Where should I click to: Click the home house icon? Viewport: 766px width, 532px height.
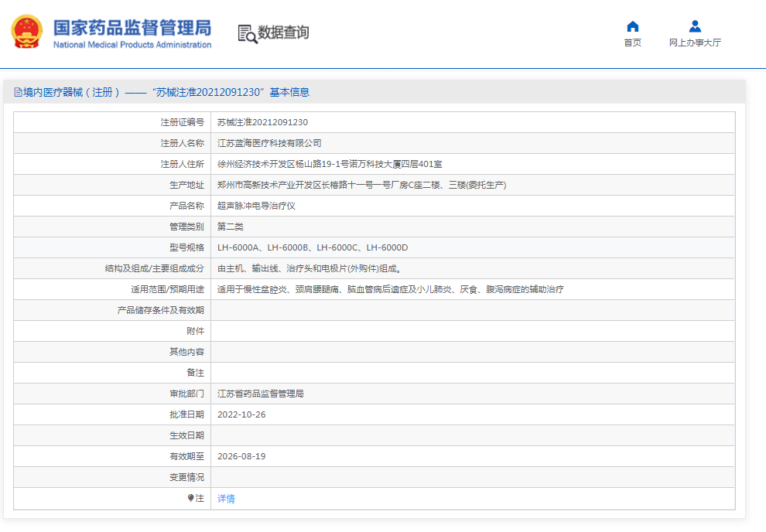pyautogui.click(x=632, y=26)
